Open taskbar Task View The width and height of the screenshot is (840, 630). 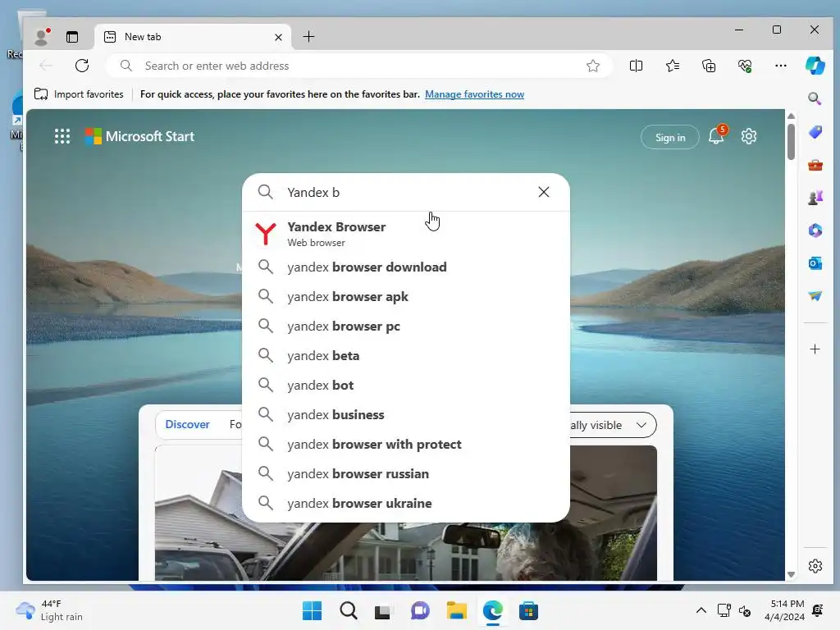(x=384, y=610)
